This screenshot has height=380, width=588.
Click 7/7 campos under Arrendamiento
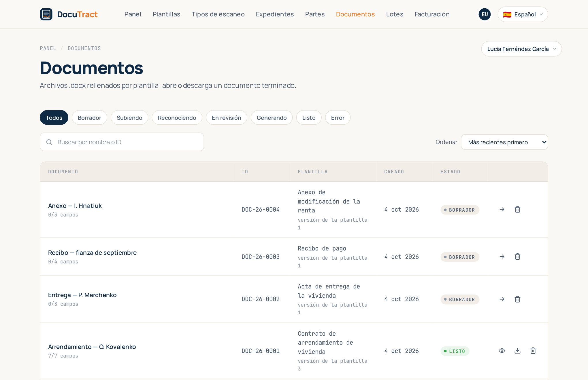point(63,356)
